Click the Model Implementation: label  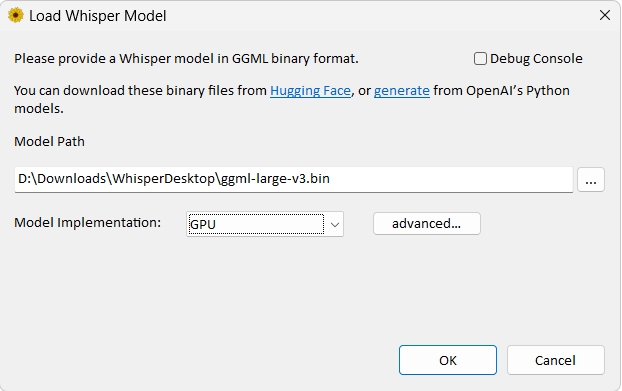coord(88,222)
